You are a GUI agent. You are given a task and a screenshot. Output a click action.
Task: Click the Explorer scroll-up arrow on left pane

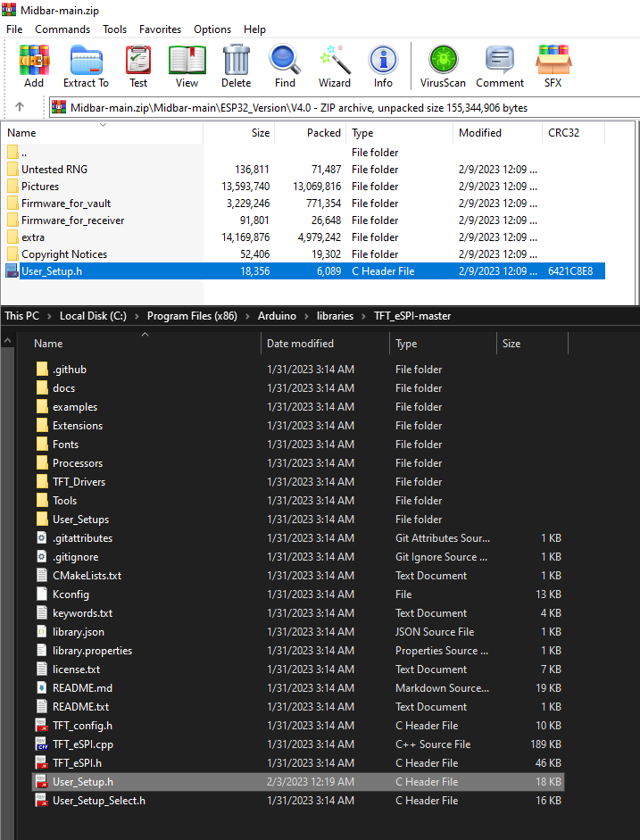click(7, 341)
